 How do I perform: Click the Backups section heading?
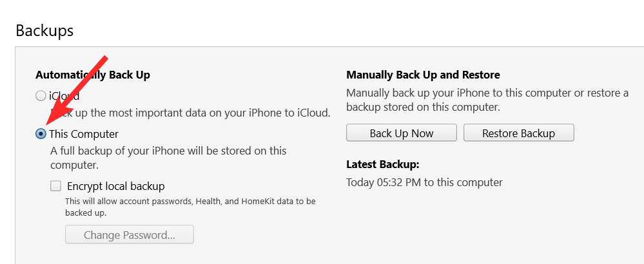click(x=44, y=30)
